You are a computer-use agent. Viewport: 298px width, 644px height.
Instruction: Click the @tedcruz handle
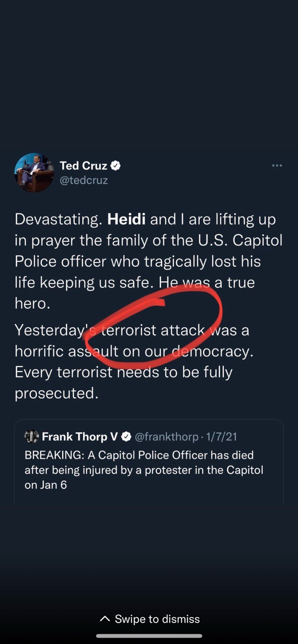click(84, 180)
